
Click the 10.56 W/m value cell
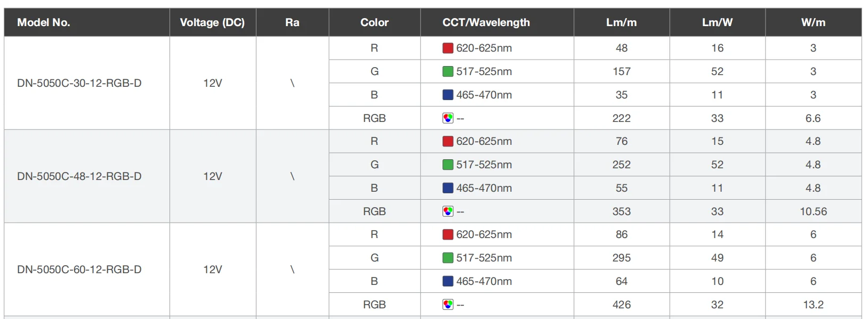pyautogui.click(x=813, y=211)
